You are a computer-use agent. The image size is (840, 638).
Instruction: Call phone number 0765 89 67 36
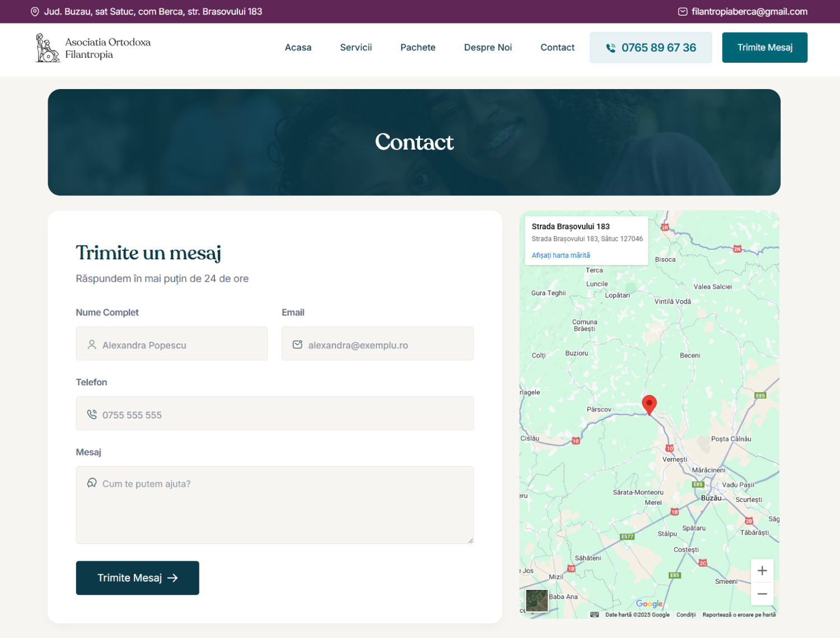tap(651, 48)
